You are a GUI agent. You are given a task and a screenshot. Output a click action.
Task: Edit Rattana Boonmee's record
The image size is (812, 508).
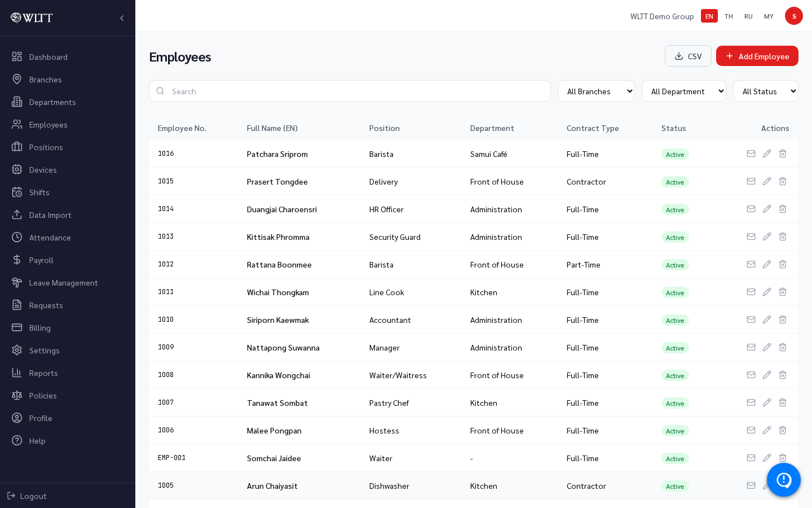pyautogui.click(x=767, y=264)
